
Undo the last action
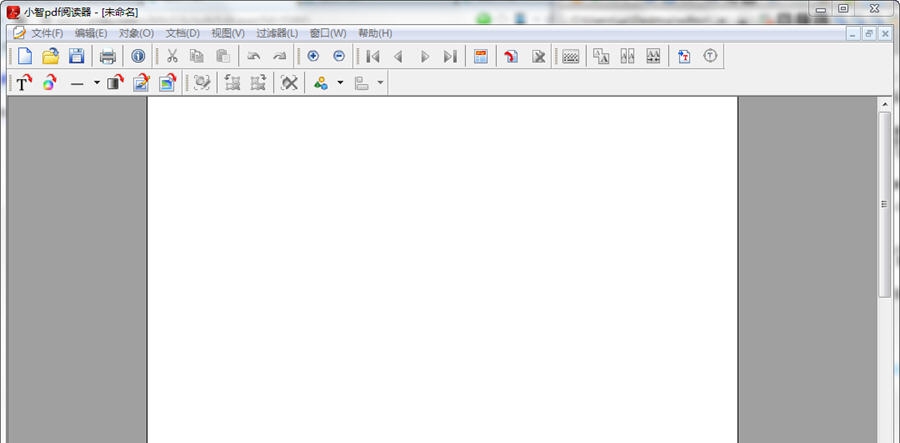pos(254,56)
